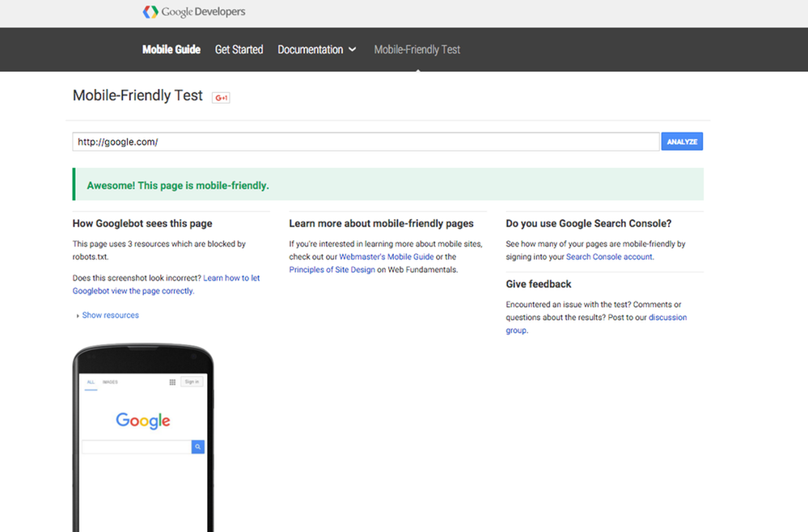Open the Mobile Guide nav item
Viewport: 808px width, 532px height.
[171, 49]
